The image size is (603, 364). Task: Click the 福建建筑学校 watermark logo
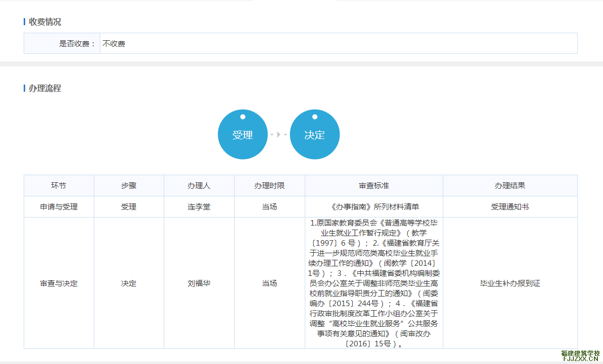[x=580, y=356]
